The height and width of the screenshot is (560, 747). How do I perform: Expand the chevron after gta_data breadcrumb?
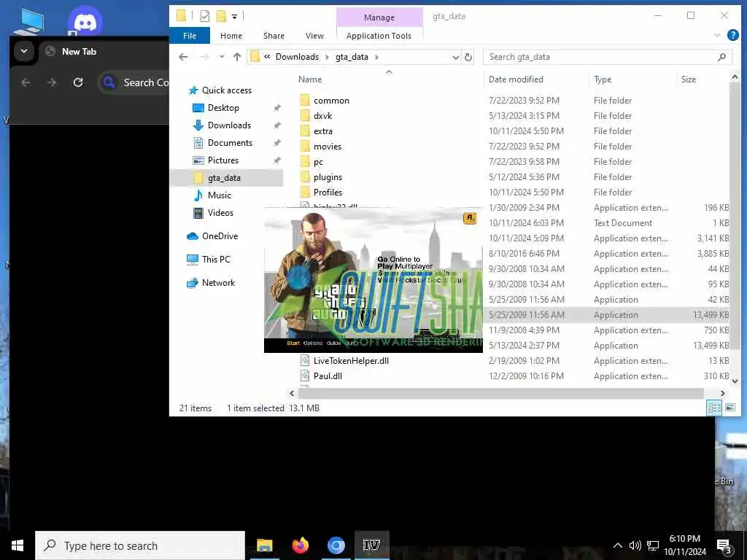tap(376, 57)
